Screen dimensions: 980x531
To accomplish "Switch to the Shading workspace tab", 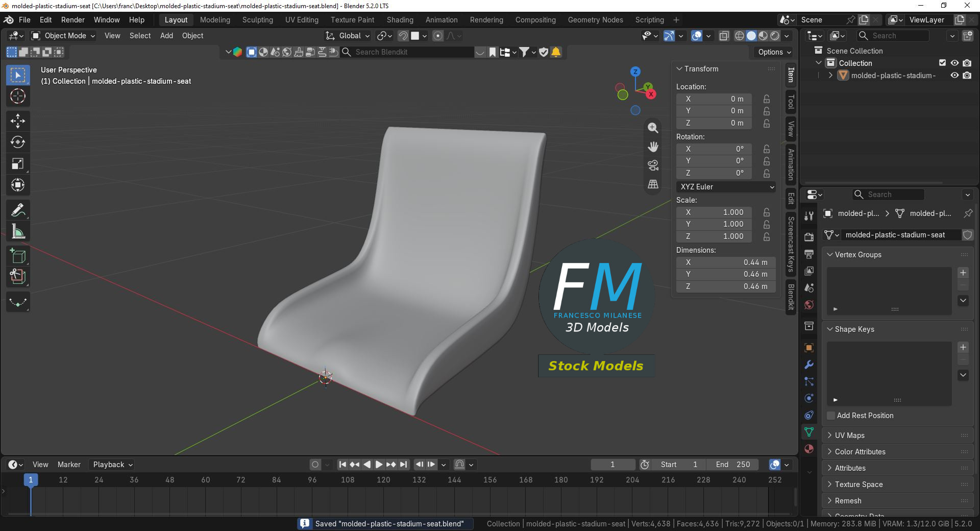I will coord(400,20).
